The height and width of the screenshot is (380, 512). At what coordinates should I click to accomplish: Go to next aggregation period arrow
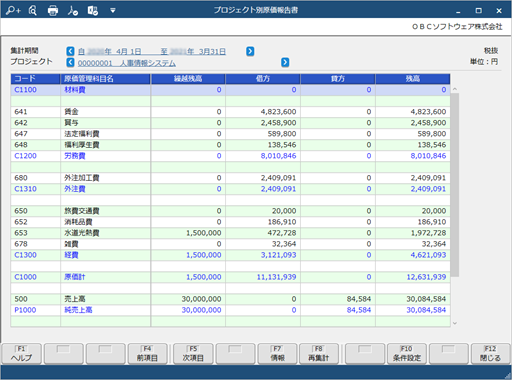coord(250,51)
